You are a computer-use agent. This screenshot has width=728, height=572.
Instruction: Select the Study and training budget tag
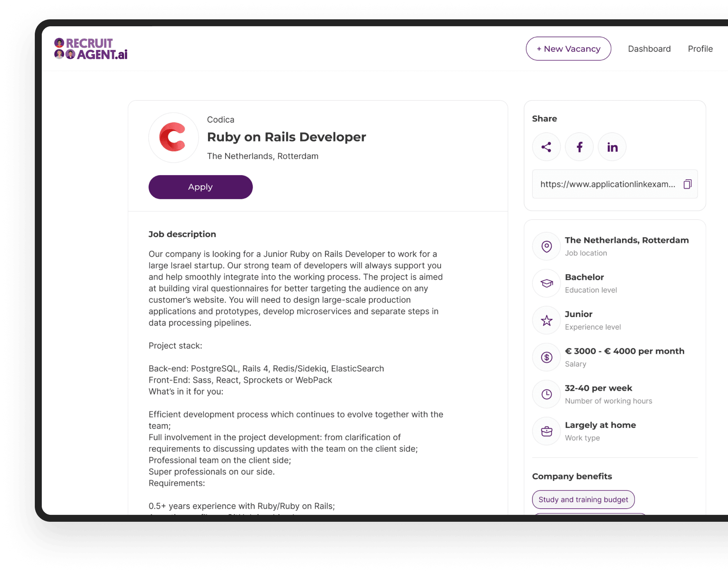tap(583, 499)
